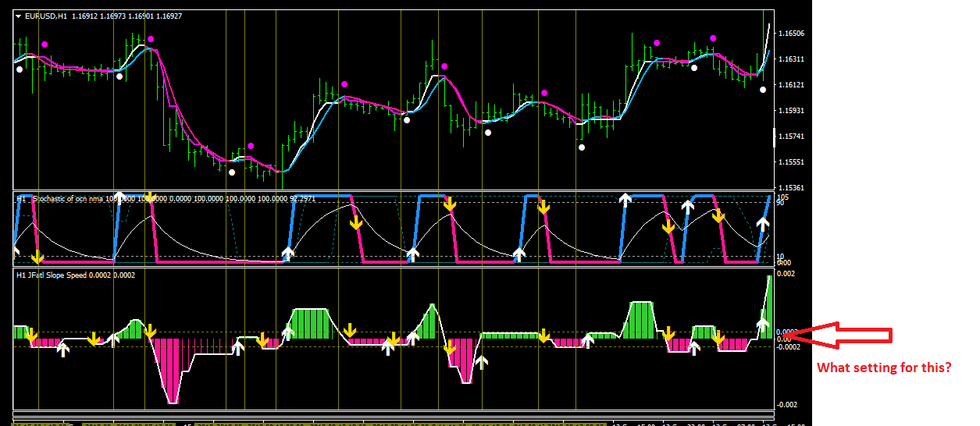The width and height of the screenshot is (980, 426).
Task: Click the 1.15361 price scale label
Action: click(x=792, y=188)
